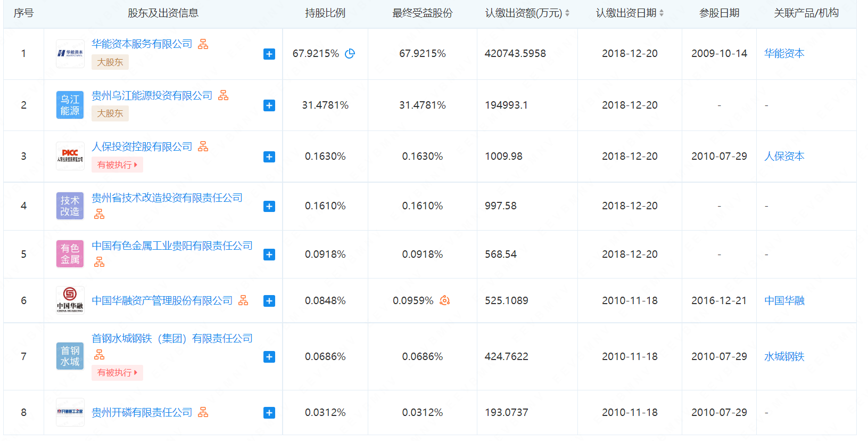Expand the 贵州省技术改造投资有限责任公司 row plus button
Image resolution: width=868 pixels, height=441 pixels.
pyautogui.click(x=269, y=207)
